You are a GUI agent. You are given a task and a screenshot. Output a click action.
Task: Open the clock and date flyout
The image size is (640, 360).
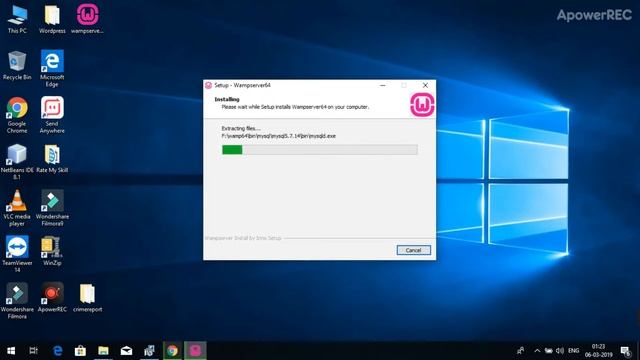(x=599, y=351)
